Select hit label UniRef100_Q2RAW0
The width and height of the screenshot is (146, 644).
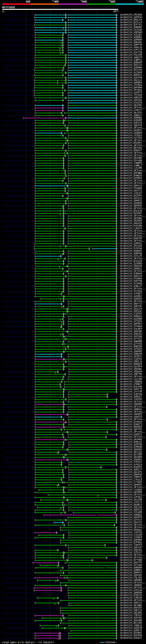131,67
